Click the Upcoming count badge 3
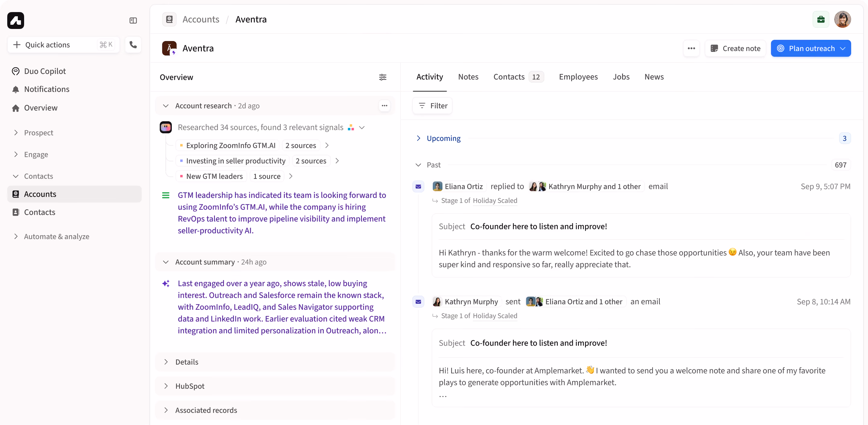The width and height of the screenshot is (868, 425). click(x=844, y=138)
